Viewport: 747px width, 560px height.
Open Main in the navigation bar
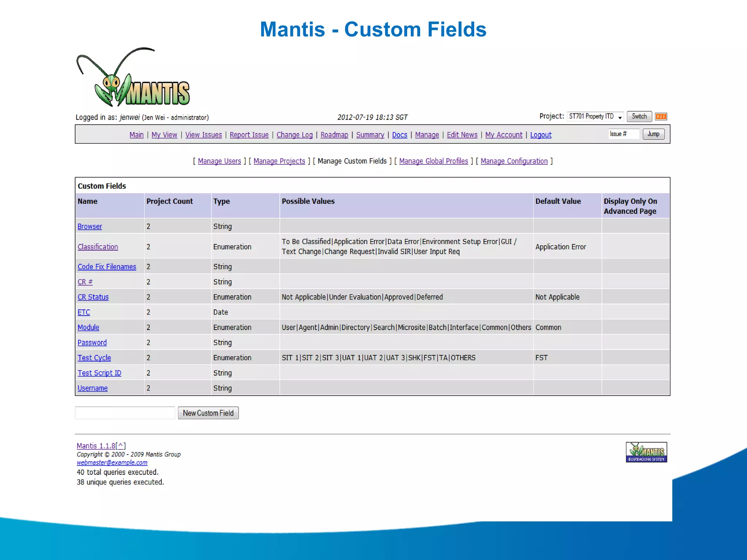coord(136,135)
